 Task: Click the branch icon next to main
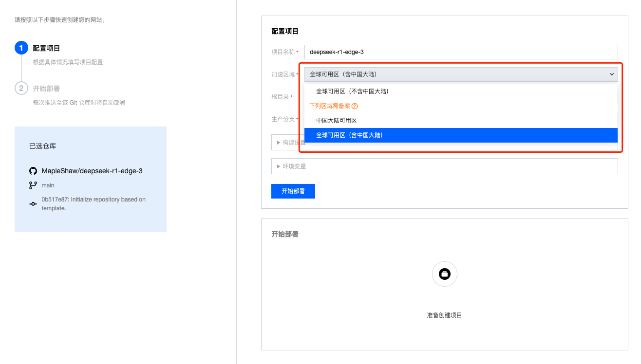[x=33, y=185]
